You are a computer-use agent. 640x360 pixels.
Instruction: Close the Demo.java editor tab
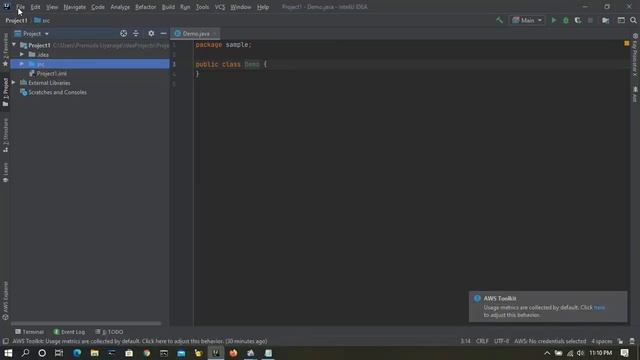tap(215, 33)
